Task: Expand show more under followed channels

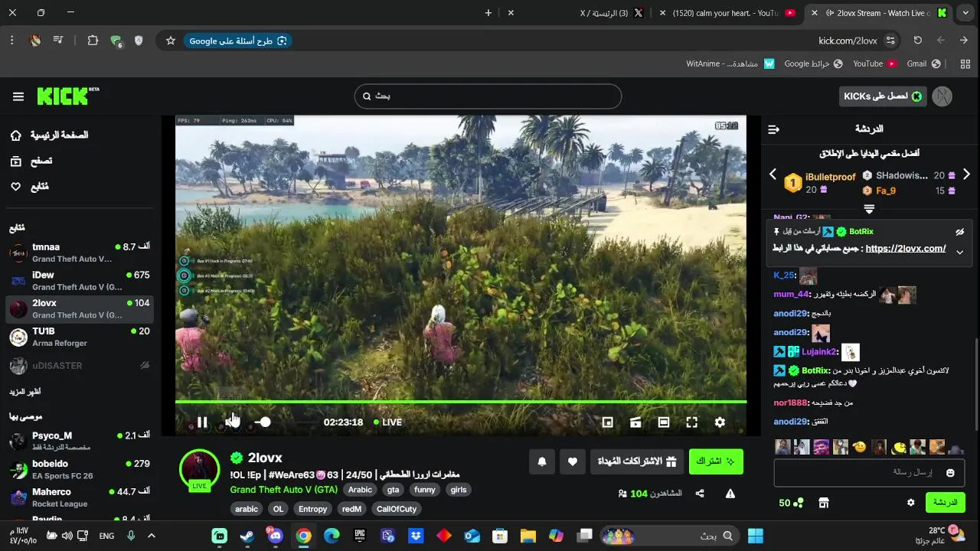Action: 25,392
